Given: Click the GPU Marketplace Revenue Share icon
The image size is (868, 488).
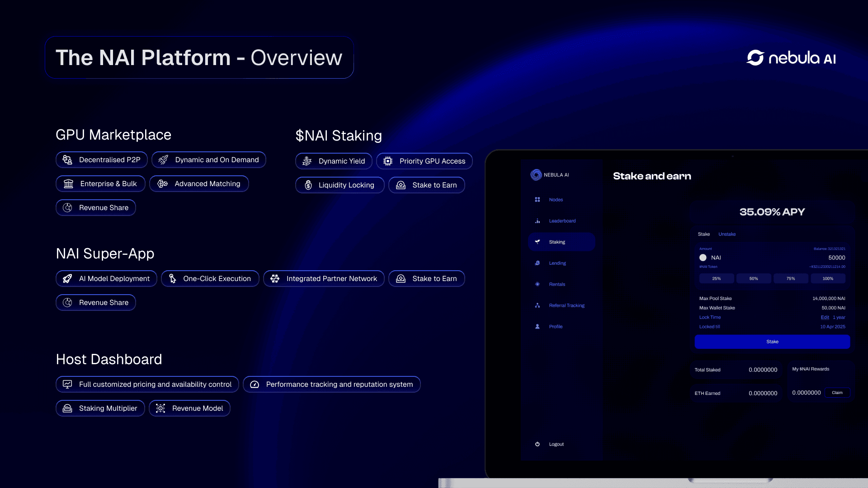Looking at the screenshot, I should (x=67, y=208).
